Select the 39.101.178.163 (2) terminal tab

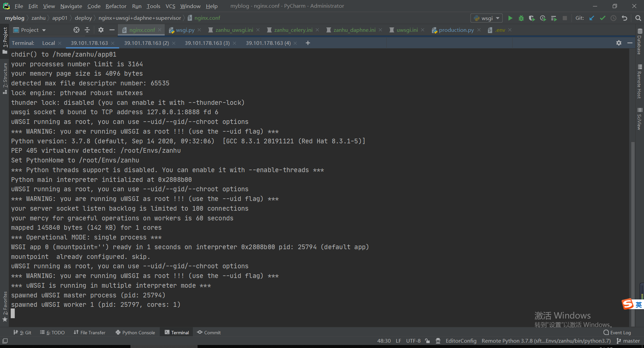click(x=147, y=43)
